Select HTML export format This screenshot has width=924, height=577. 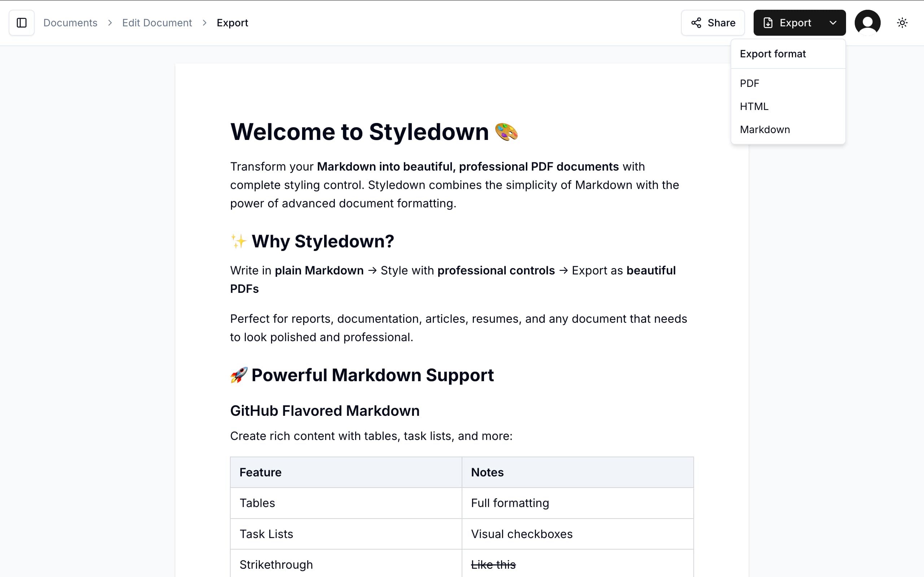754,106
